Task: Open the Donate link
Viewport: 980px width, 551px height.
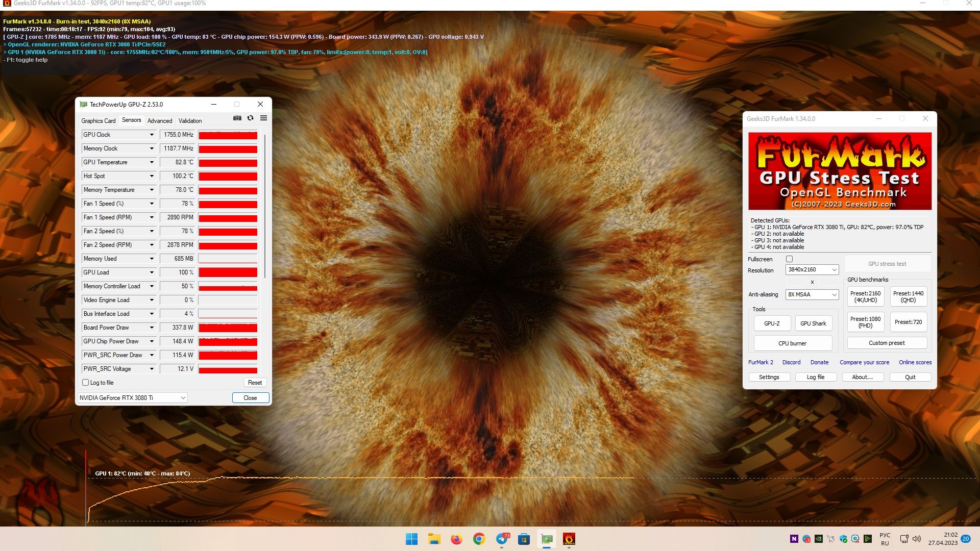Action: pos(819,362)
